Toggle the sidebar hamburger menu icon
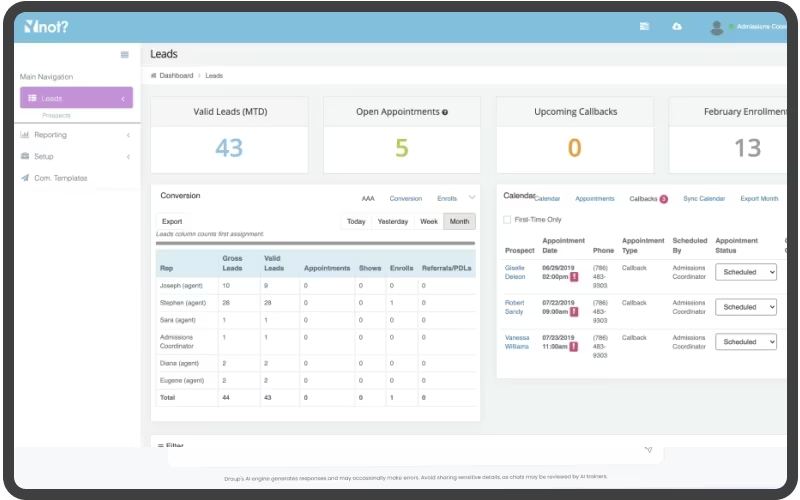 124,55
